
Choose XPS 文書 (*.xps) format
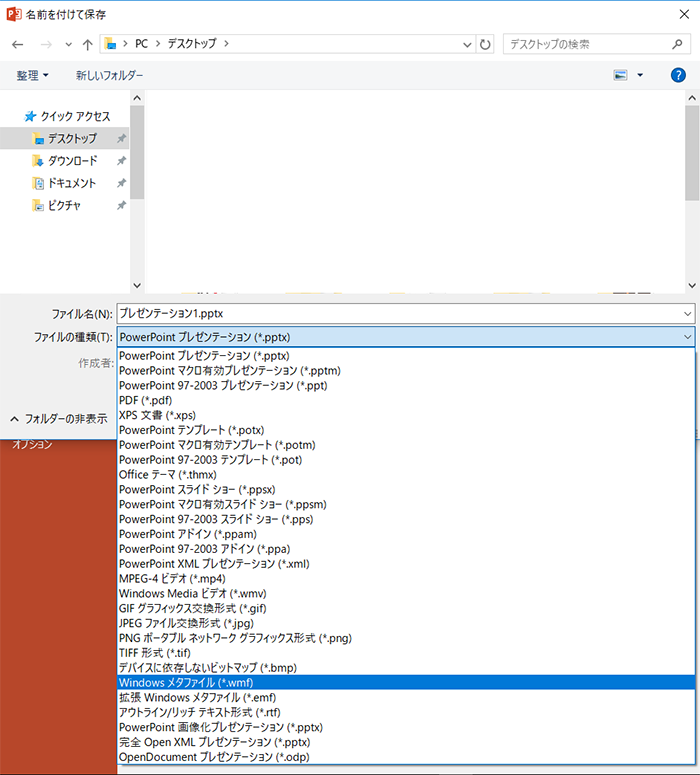coord(406,415)
